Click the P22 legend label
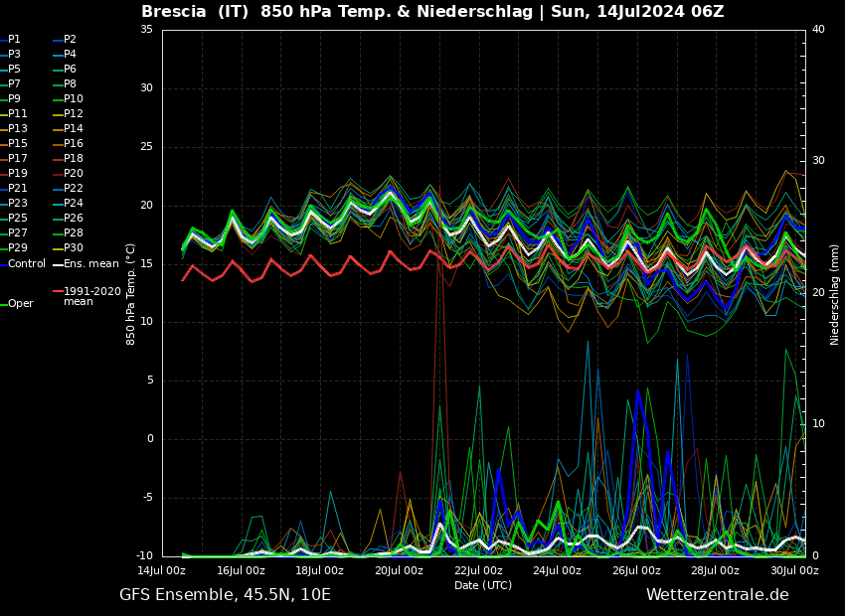Image resolution: width=845 pixels, height=616 pixels. [x=74, y=189]
